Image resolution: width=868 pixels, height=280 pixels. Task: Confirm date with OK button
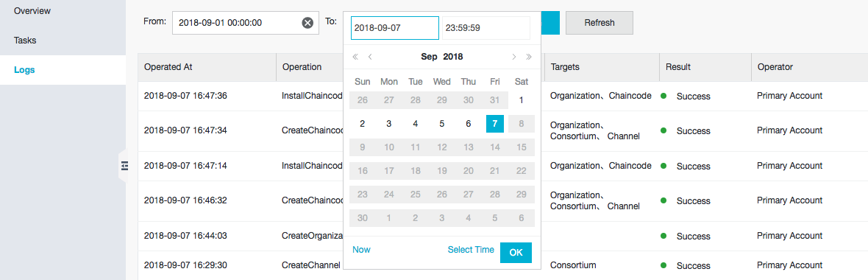(x=516, y=252)
